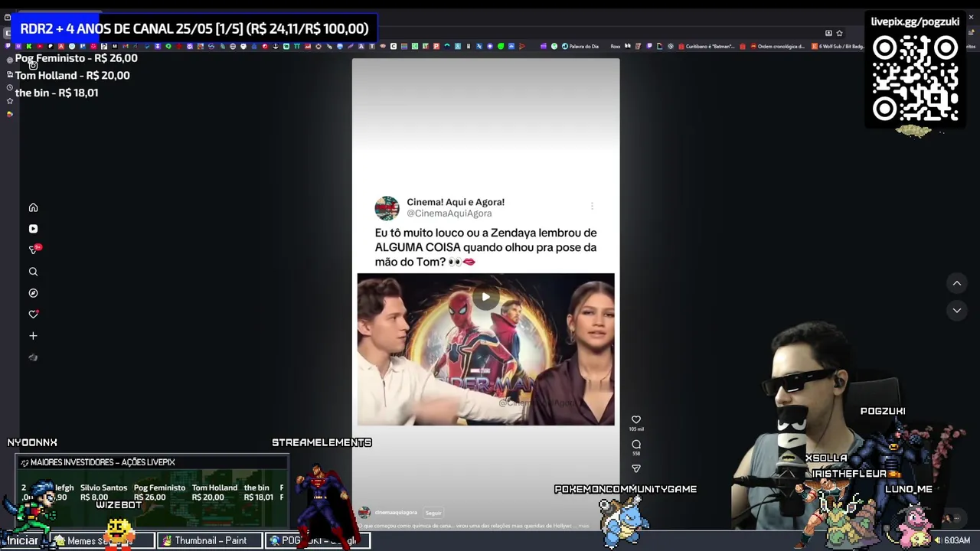The width and height of the screenshot is (980, 551).
Task: Open the Reels icon in the sidebar
Action: tap(33, 229)
